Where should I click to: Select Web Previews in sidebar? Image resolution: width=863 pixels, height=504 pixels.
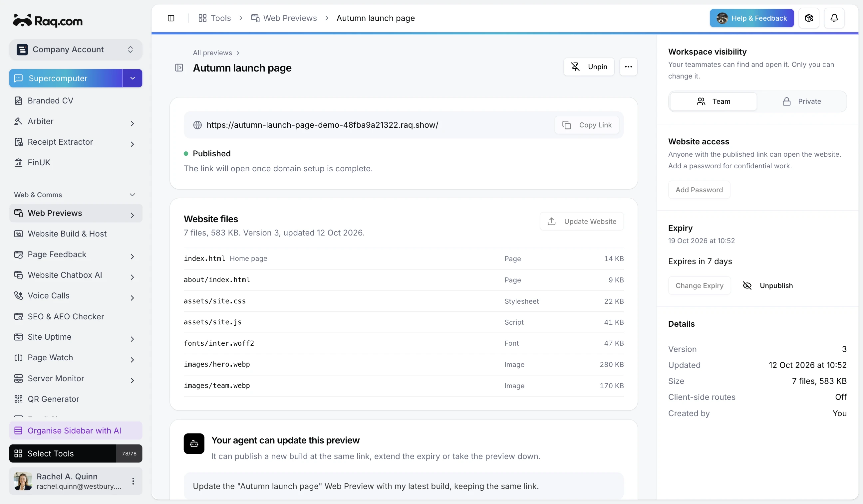(x=75, y=213)
